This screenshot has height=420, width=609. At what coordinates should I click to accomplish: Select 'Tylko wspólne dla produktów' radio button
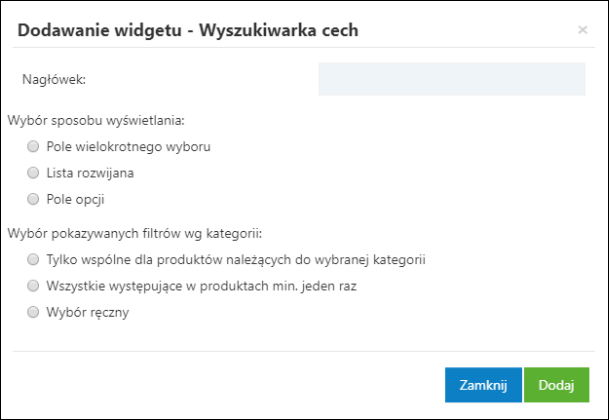pos(33,259)
